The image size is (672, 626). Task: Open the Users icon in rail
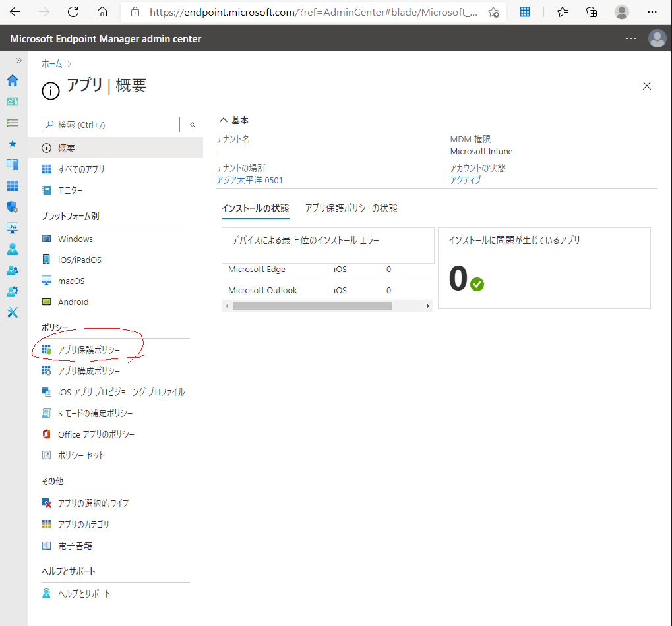coord(13,249)
